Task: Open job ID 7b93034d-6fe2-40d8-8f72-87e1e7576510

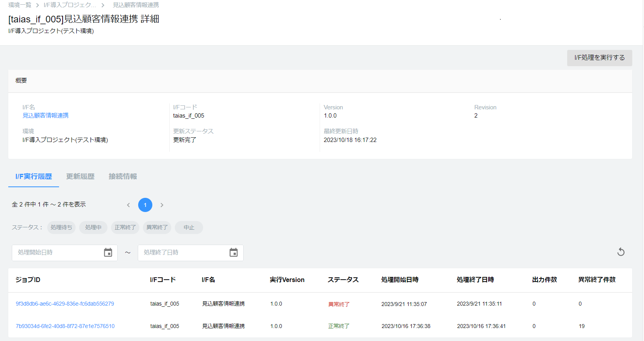Action: 65,326
